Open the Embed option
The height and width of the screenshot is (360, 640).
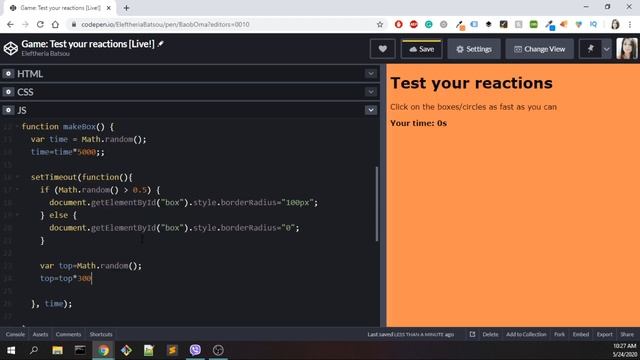tap(580, 334)
